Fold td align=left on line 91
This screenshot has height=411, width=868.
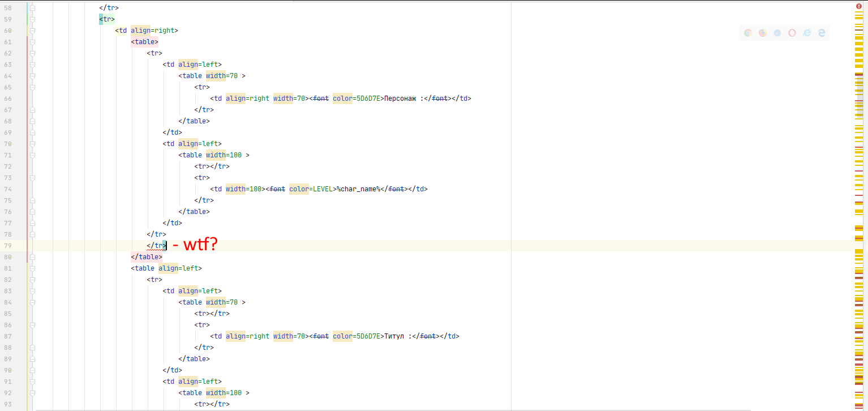pos(32,382)
